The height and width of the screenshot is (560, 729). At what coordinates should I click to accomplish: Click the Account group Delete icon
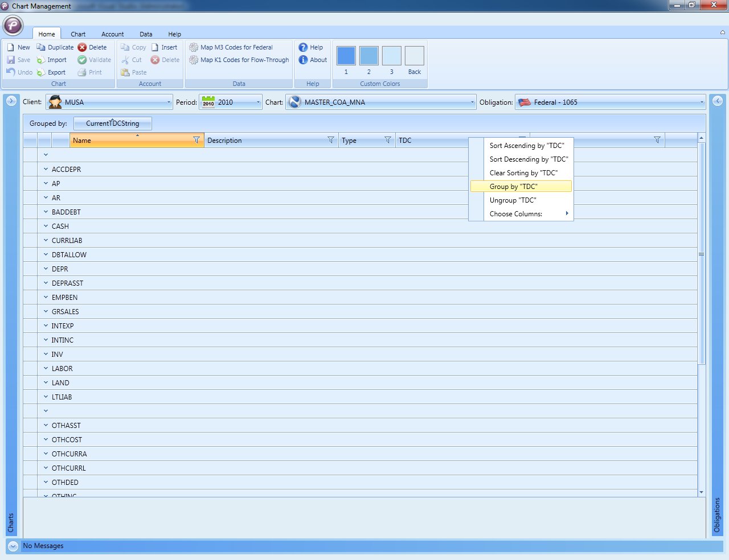click(x=155, y=60)
